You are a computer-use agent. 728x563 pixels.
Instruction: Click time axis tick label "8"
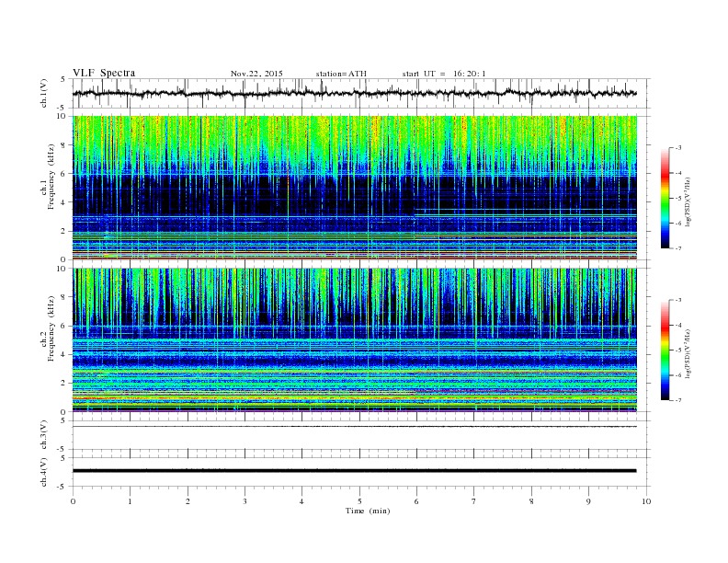(x=531, y=501)
